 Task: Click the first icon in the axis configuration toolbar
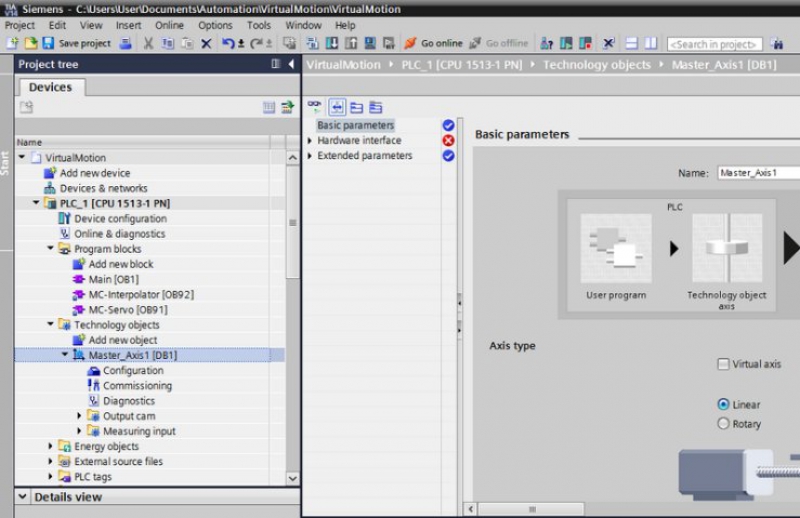[x=314, y=107]
